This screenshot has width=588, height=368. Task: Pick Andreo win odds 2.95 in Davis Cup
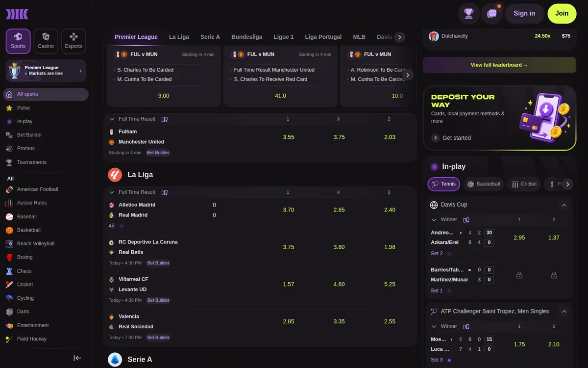(x=519, y=237)
